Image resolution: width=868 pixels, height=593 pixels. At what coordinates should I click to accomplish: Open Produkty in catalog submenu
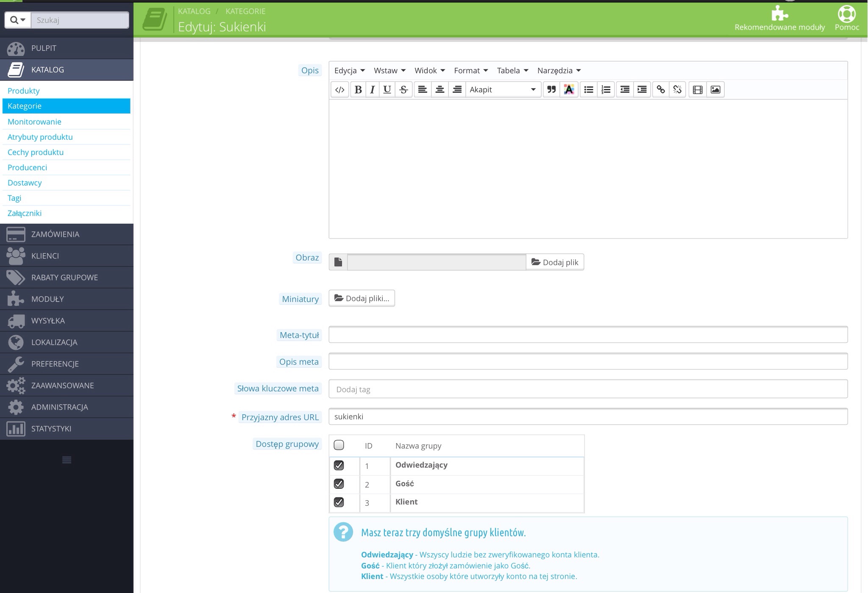24,91
